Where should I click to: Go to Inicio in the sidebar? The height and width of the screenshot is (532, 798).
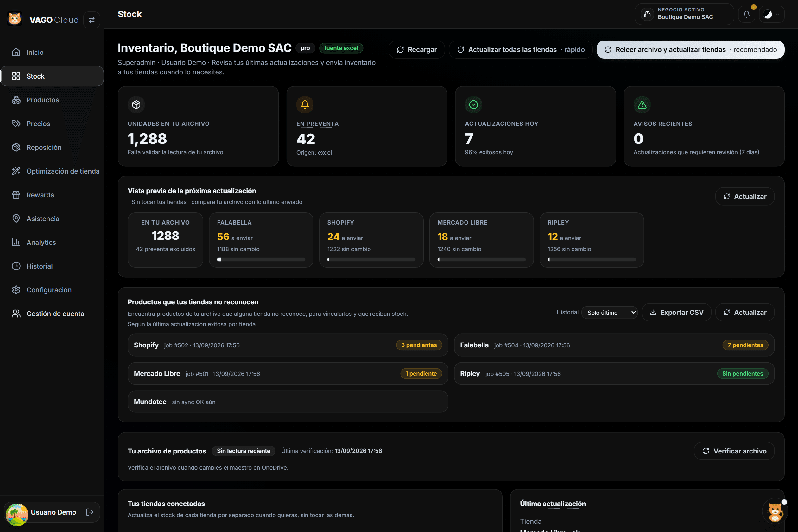click(52, 52)
